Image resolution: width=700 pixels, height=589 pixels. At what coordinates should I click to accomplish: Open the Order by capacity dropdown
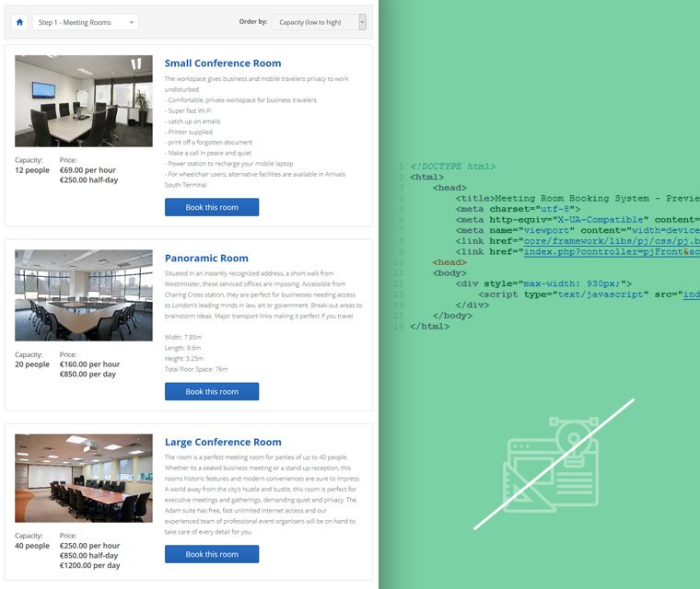[319, 22]
